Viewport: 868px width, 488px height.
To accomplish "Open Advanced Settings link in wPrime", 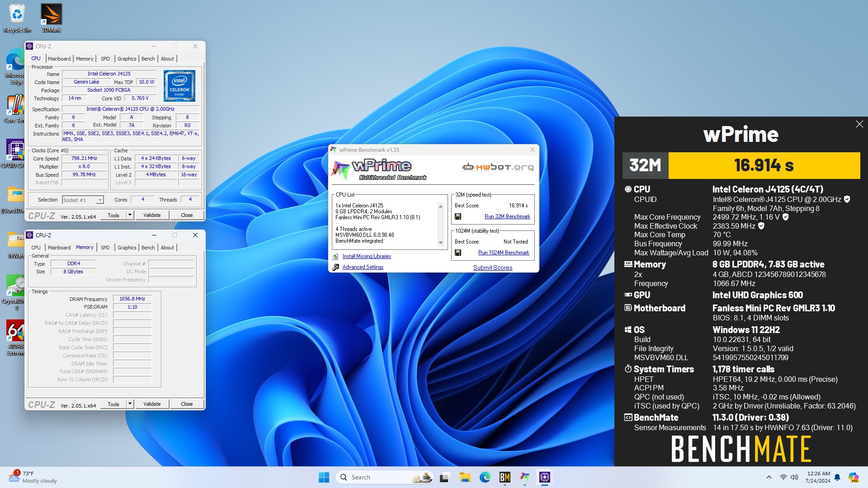I will pyautogui.click(x=363, y=267).
